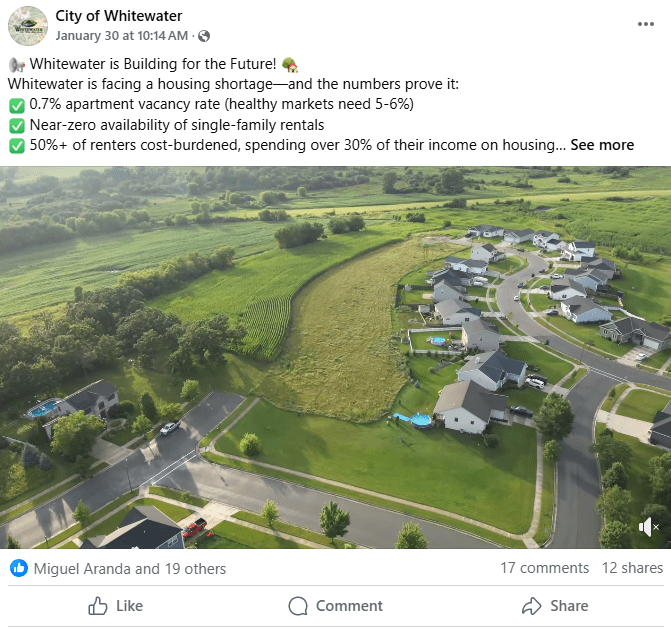Open the three-dot post options menu

(645, 23)
